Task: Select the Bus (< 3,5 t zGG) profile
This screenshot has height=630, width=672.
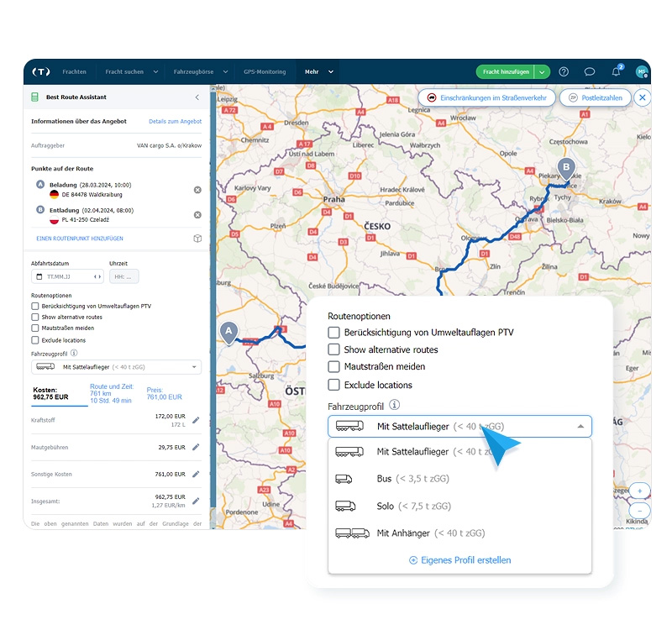Action: [459, 479]
